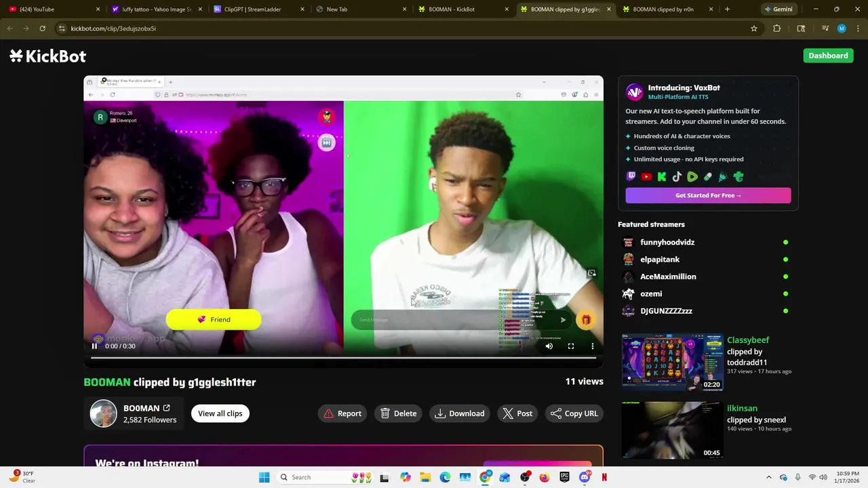Click Get Started For Free button

[708, 195]
